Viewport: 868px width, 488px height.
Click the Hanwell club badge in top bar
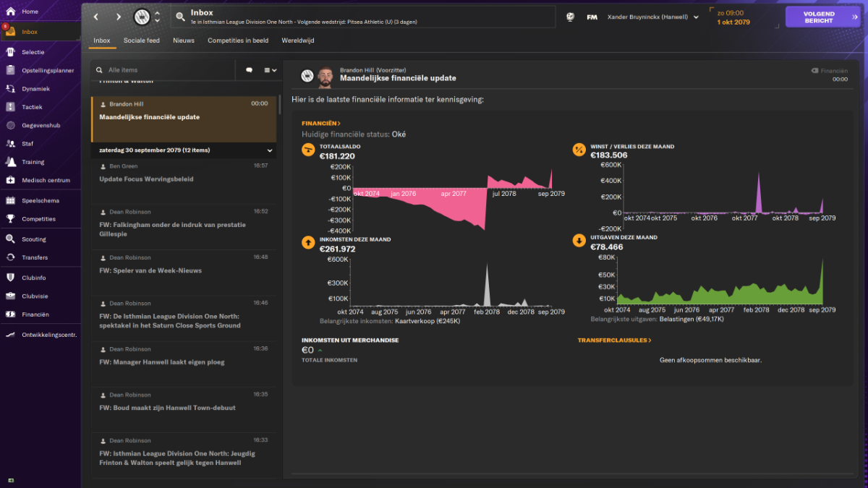[142, 17]
